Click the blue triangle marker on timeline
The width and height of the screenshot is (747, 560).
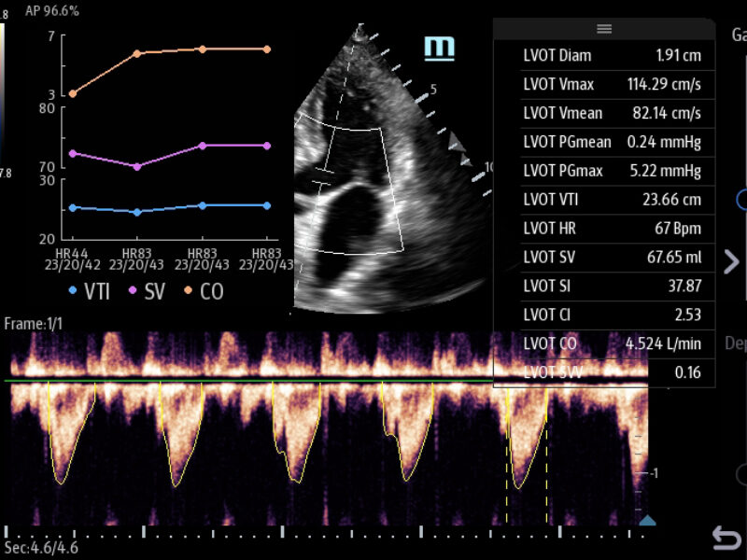647,520
